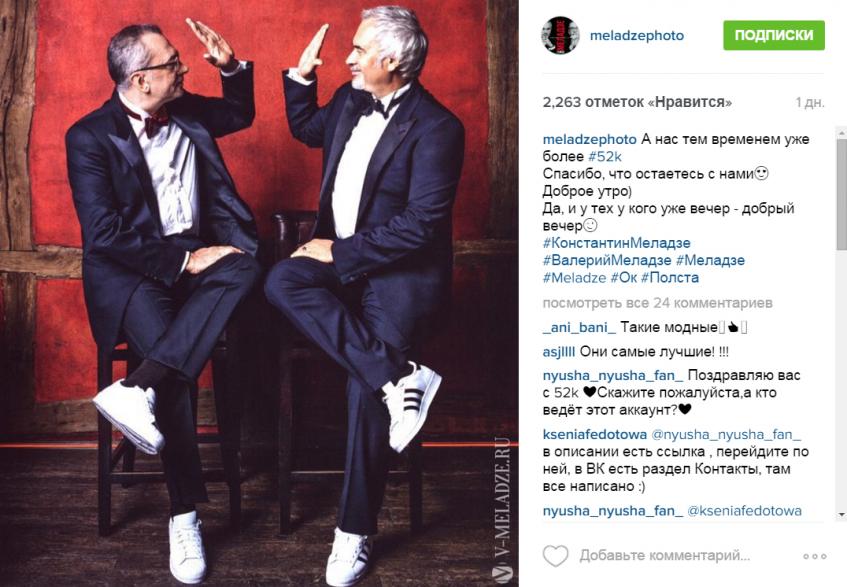Open the #52k hashtag
The image size is (847, 587).
pyautogui.click(x=604, y=157)
